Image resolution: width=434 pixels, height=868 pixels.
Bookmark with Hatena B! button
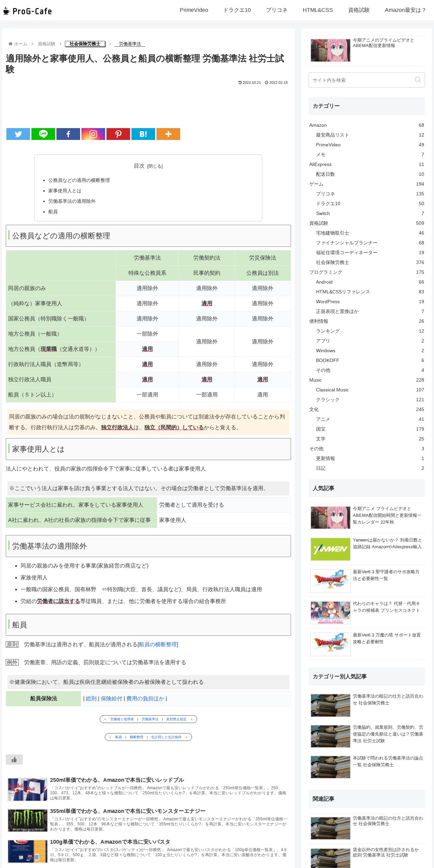pyautogui.click(x=143, y=134)
